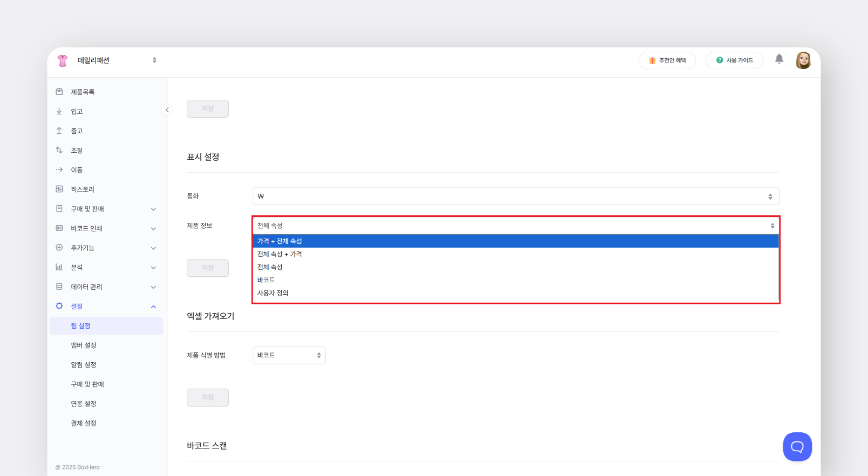Screen dimensions: 868x476
Task: Click the 추천인 혜택 button
Action: [667, 60]
